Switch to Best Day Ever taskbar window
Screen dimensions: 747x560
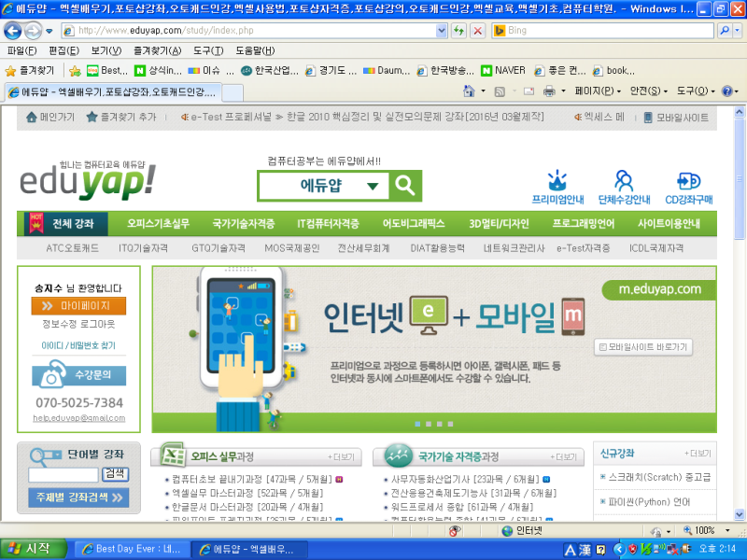131,549
